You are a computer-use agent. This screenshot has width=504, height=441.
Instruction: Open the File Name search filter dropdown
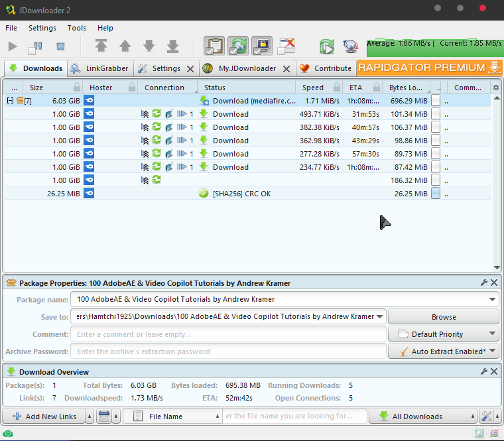point(172,416)
